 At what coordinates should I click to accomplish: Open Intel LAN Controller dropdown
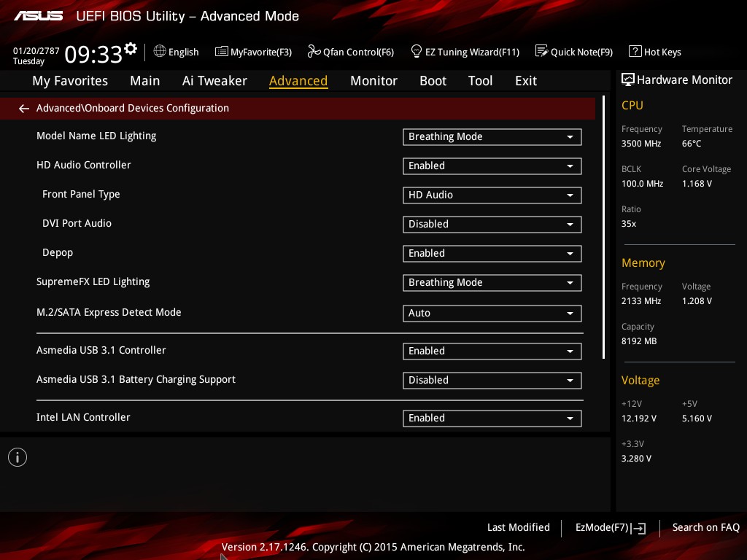(x=492, y=418)
